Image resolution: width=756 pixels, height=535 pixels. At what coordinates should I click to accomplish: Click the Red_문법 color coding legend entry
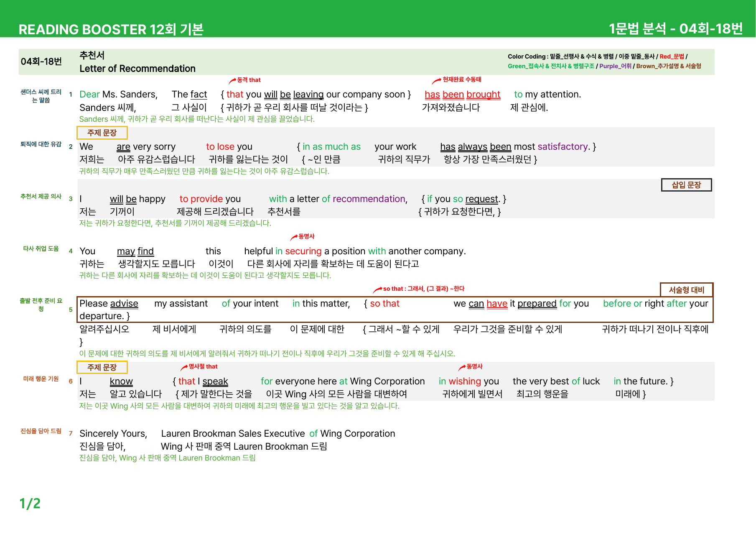pyautogui.click(x=672, y=56)
